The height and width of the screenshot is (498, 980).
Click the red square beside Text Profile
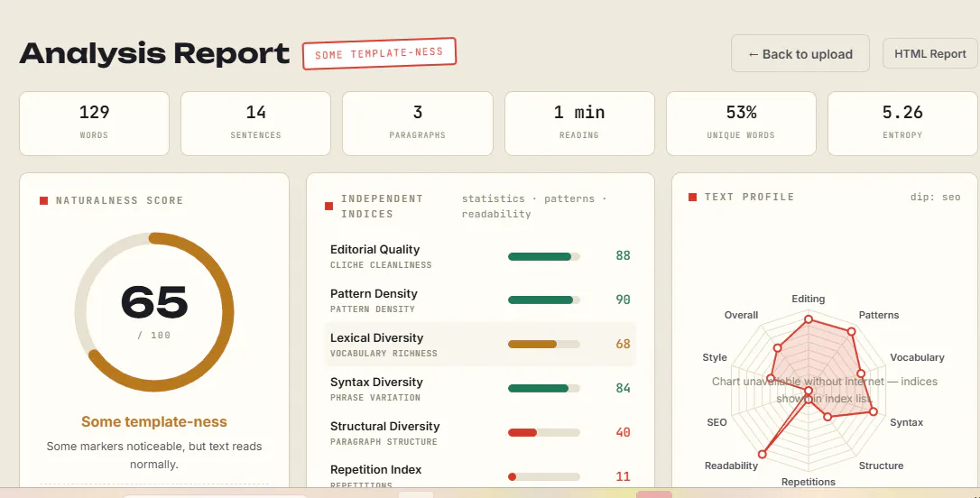click(x=692, y=197)
